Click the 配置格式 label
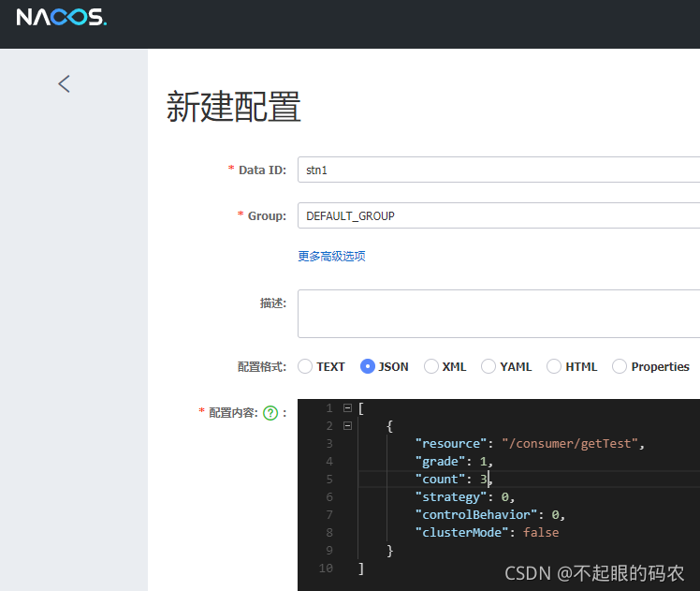The width and height of the screenshot is (700, 591). tap(262, 367)
